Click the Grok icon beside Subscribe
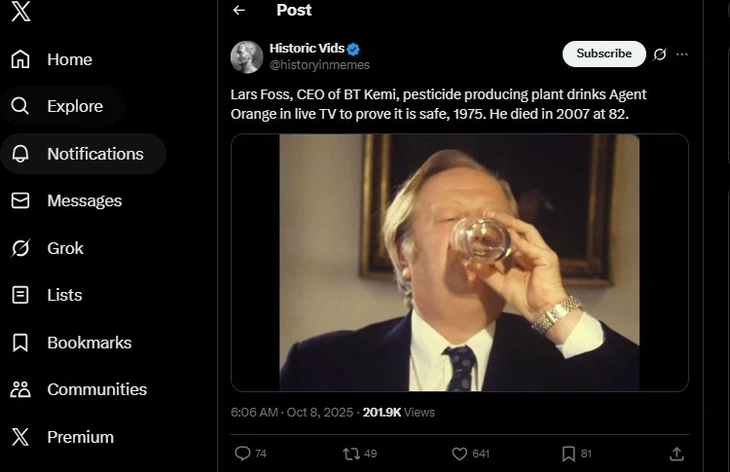 (659, 54)
